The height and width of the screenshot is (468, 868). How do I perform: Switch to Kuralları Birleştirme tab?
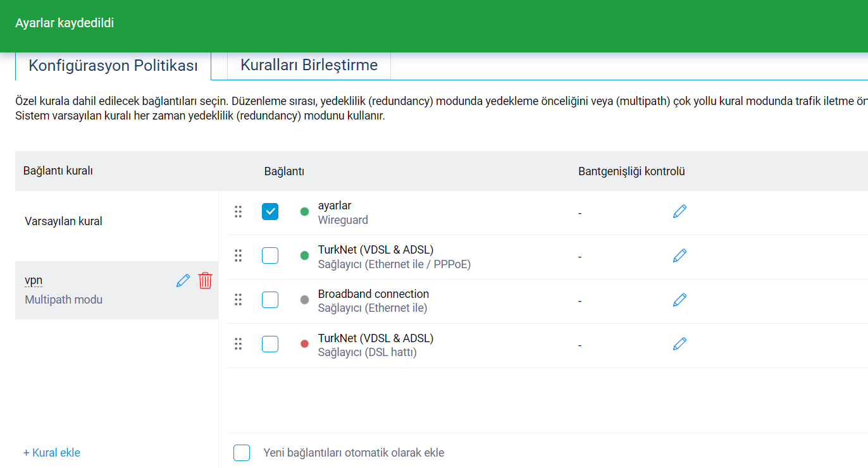click(x=309, y=65)
